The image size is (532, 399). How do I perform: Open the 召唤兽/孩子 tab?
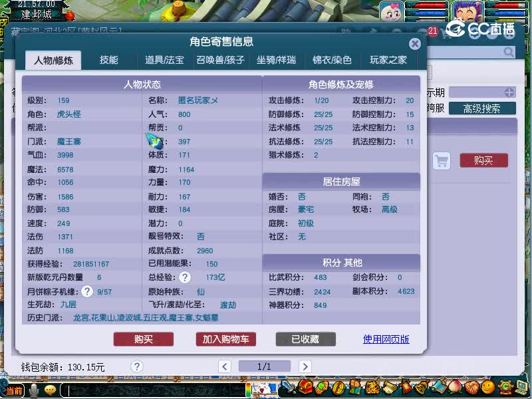click(220, 60)
